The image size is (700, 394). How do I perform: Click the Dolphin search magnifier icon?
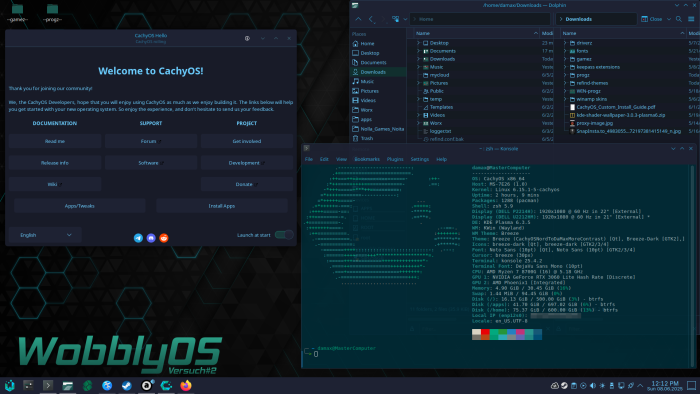coord(679,19)
